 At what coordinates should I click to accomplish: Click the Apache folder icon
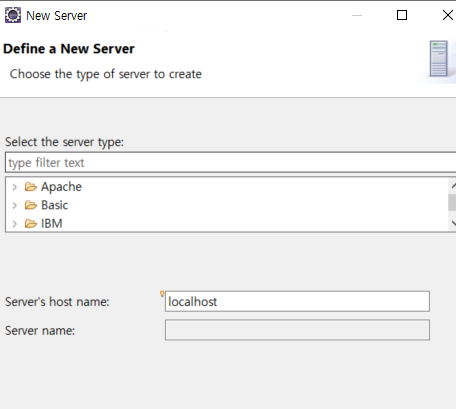(x=31, y=187)
